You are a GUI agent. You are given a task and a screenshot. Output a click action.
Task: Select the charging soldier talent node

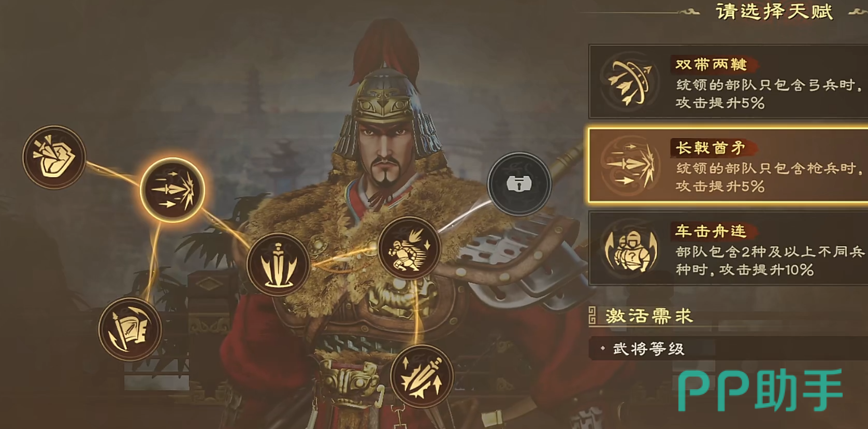[409, 248]
